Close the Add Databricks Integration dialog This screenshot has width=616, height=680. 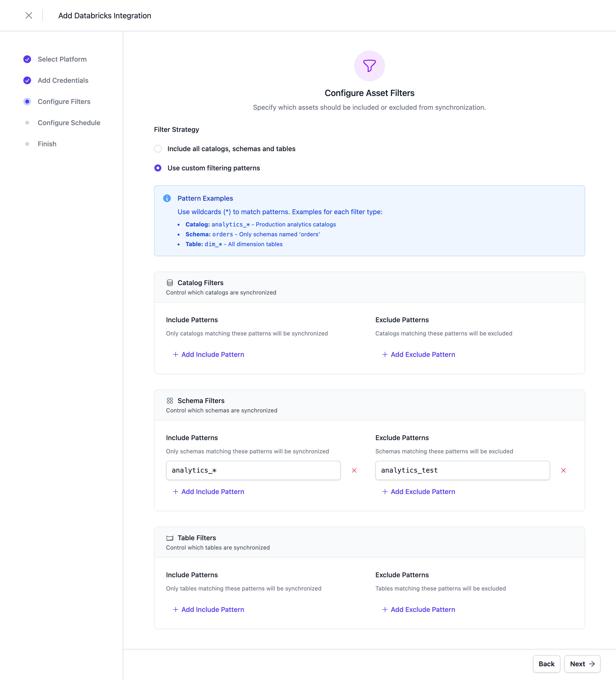click(29, 15)
